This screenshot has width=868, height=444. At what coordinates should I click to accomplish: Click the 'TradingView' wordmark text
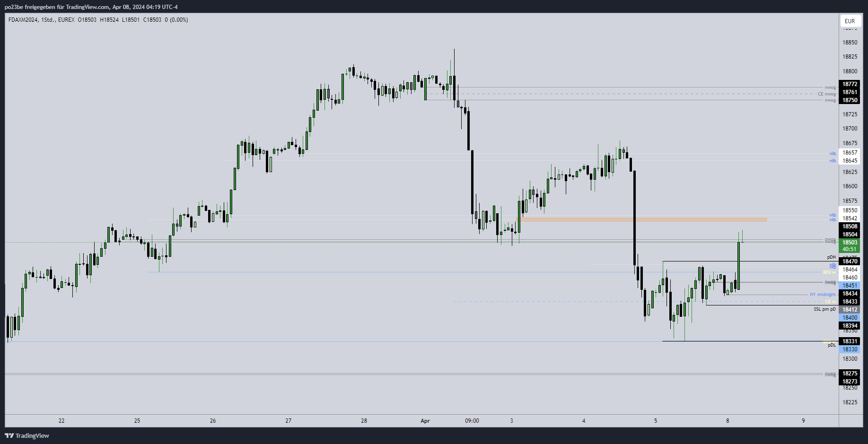pyautogui.click(x=32, y=435)
